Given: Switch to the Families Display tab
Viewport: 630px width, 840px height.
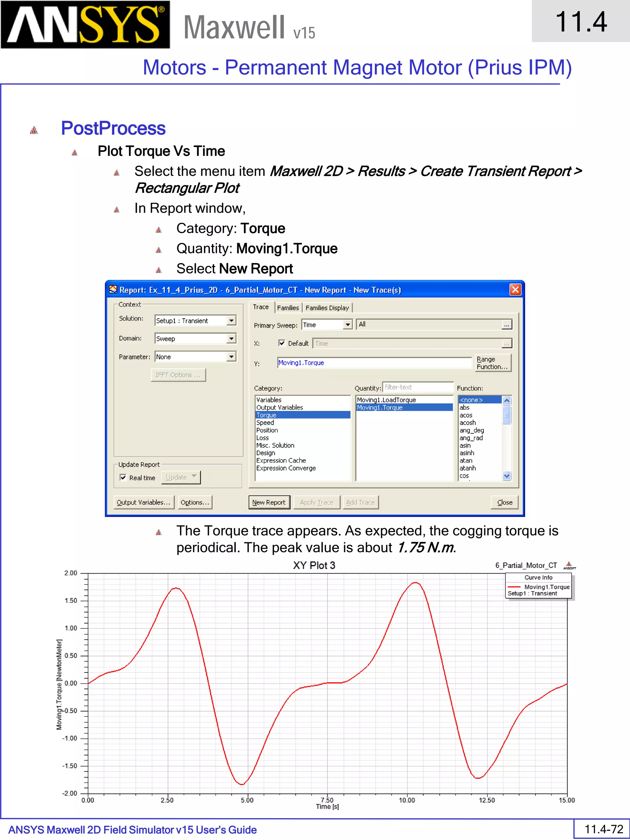Looking at the screenshot, I should click(327, 308).
